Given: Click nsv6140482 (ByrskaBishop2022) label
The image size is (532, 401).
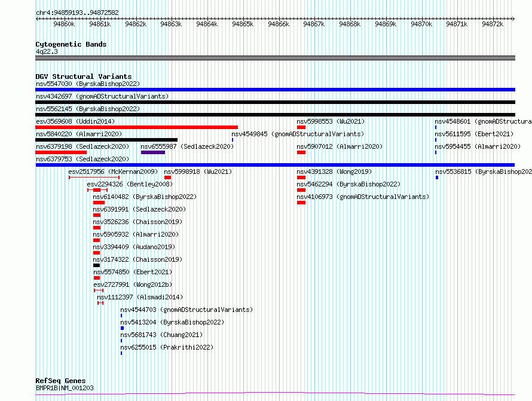Looking at the screenshot, I should click(145, 197).
